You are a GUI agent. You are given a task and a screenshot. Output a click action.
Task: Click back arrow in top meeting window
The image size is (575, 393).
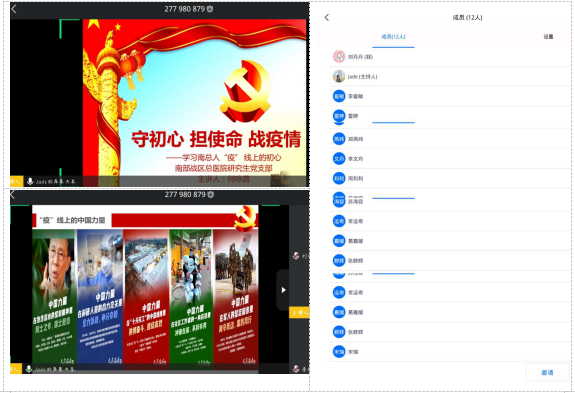[x=14, y=9]
